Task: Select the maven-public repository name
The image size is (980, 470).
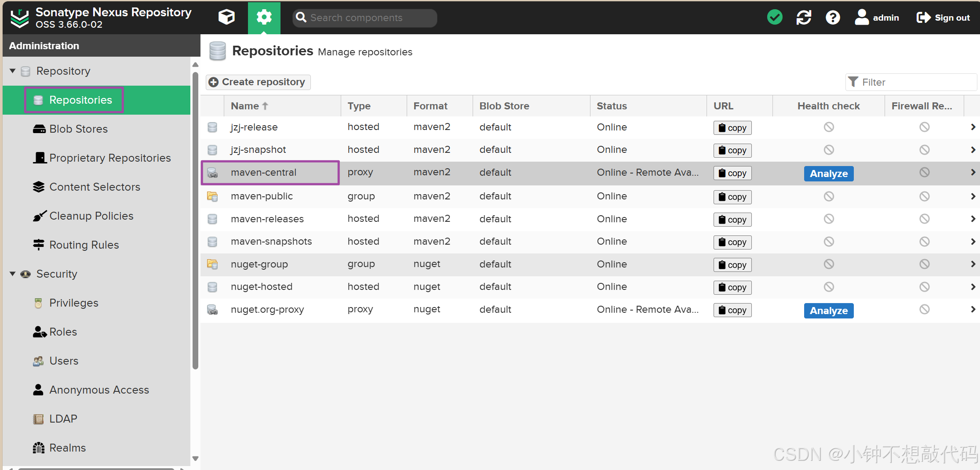Action: [262, 196]
